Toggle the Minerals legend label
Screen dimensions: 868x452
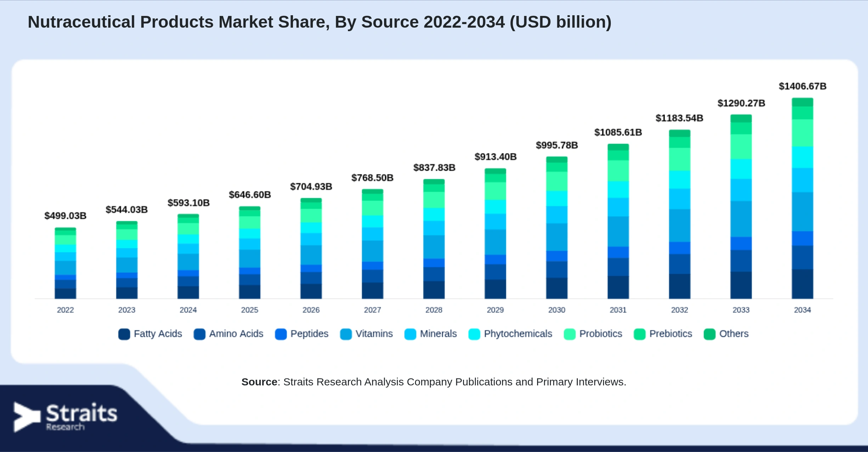click(438, 334)
